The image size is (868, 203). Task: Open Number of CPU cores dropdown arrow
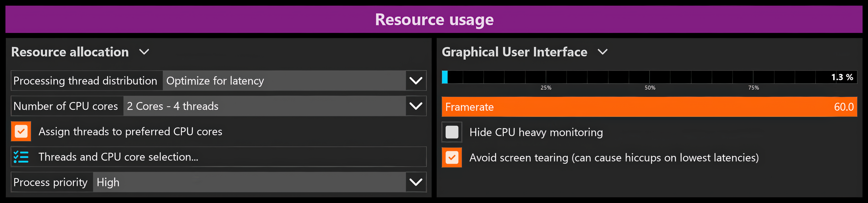415,106
